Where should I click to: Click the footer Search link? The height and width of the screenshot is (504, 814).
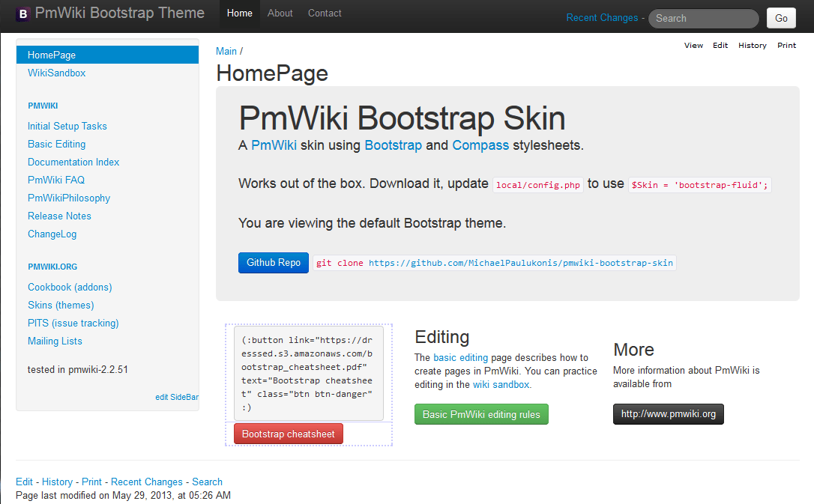[207, 482]
